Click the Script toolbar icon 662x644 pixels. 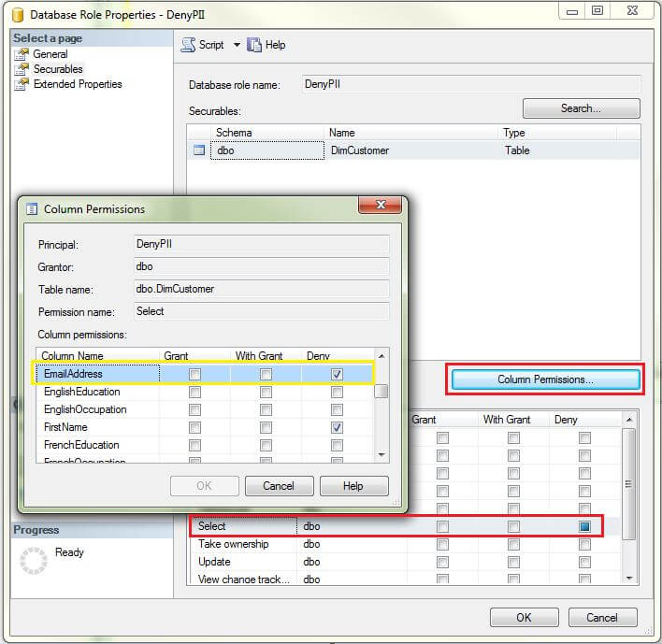coord(188,45)
